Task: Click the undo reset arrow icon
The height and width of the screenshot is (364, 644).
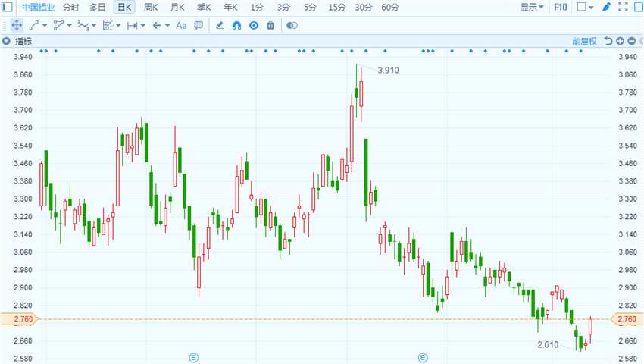Action: click(x=608, y=41)
